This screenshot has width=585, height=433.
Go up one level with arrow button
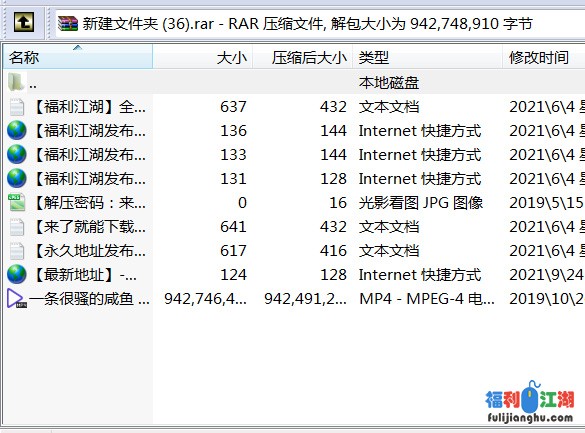(x=24, y=22)
